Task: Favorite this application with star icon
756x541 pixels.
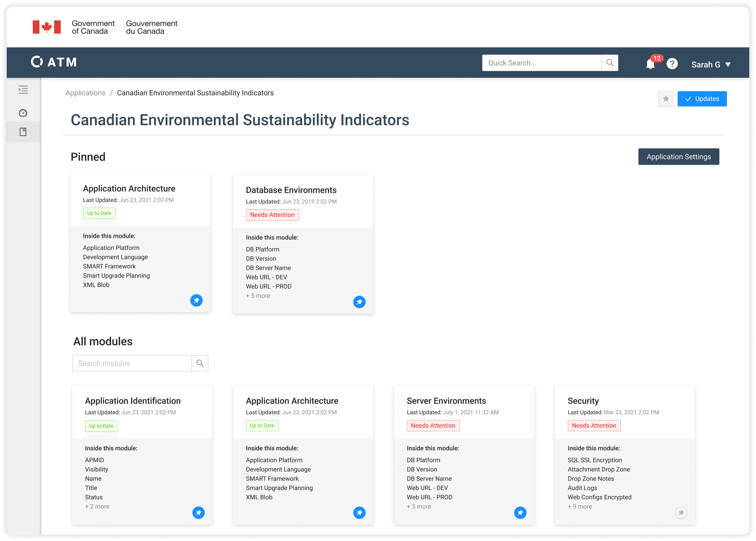Action: 666,99
